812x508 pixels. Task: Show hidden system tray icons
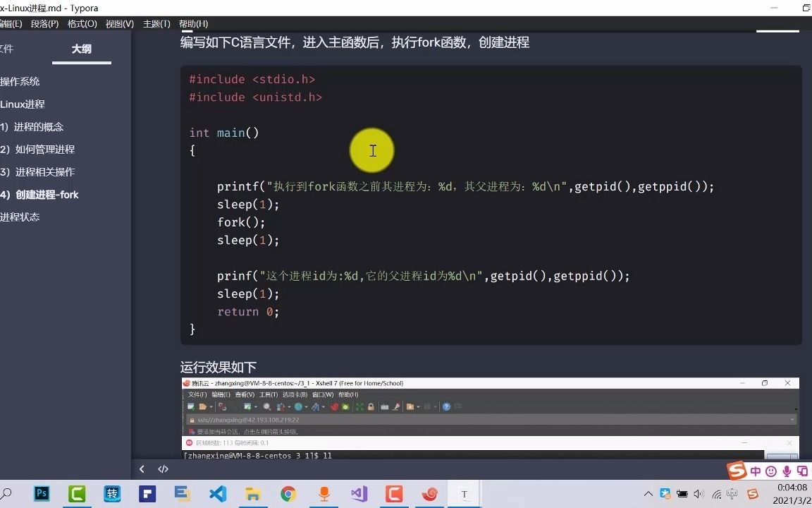[x=648, y=494]
